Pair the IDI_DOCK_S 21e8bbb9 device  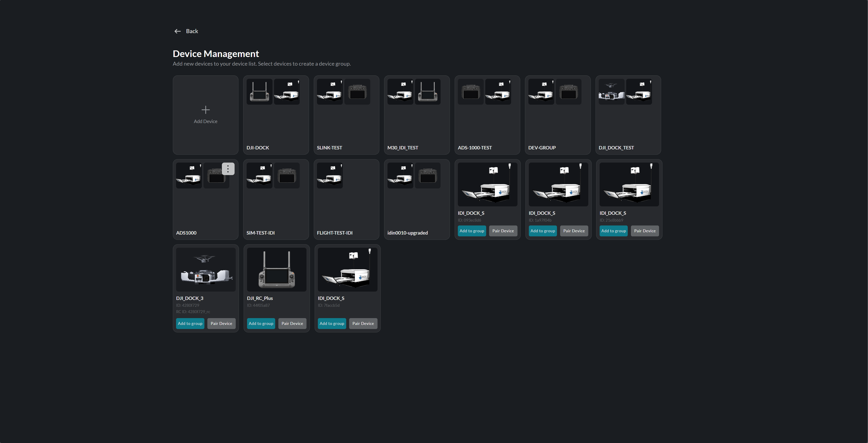[x=645, y=231]
